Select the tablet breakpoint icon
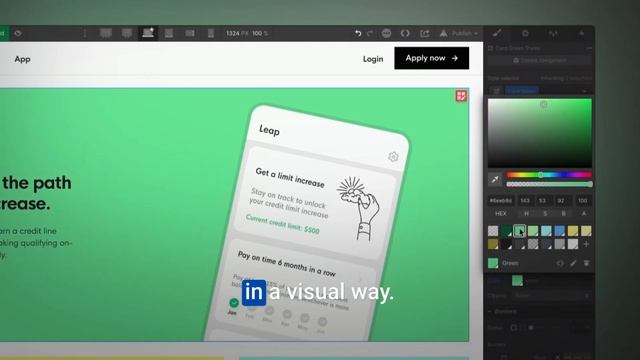This screenshot has width=640, height=360. point(169,33)
